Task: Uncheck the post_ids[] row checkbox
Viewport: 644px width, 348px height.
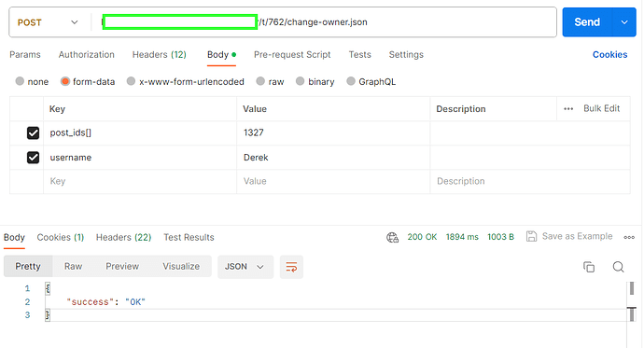Action: click(33, 133)
